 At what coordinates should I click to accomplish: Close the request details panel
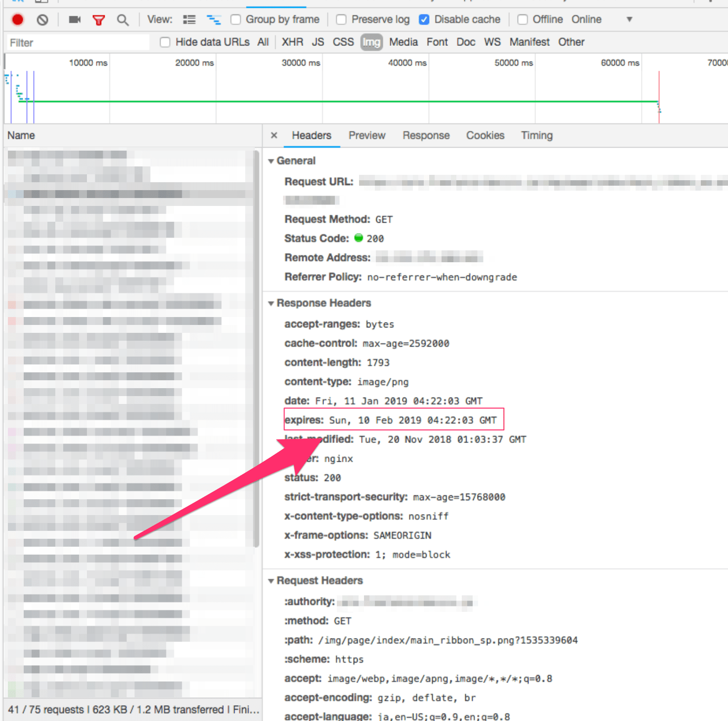pyautogui.click(x=274, y=135)
